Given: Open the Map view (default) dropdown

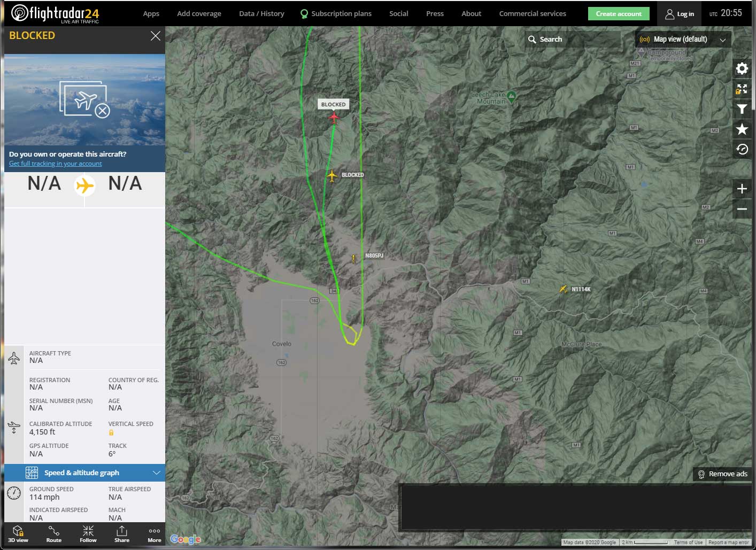Looking at the screenshot, I should (x=683, y=40).
